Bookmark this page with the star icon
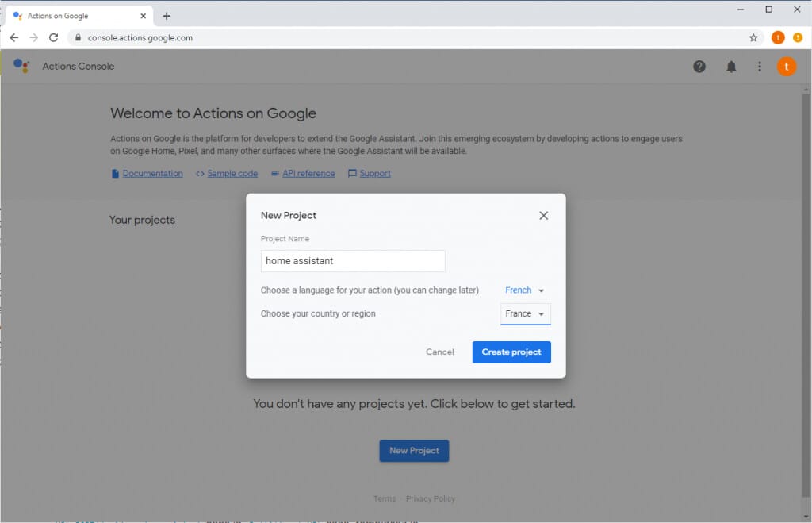This screenshot has width=812, height=523. (x=753, y=37)
